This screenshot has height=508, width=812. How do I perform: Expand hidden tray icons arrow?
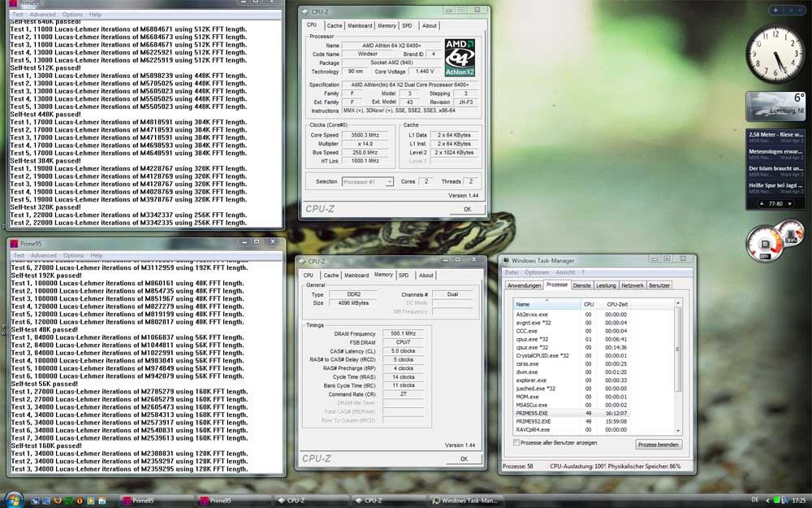(x=768, y=500)
